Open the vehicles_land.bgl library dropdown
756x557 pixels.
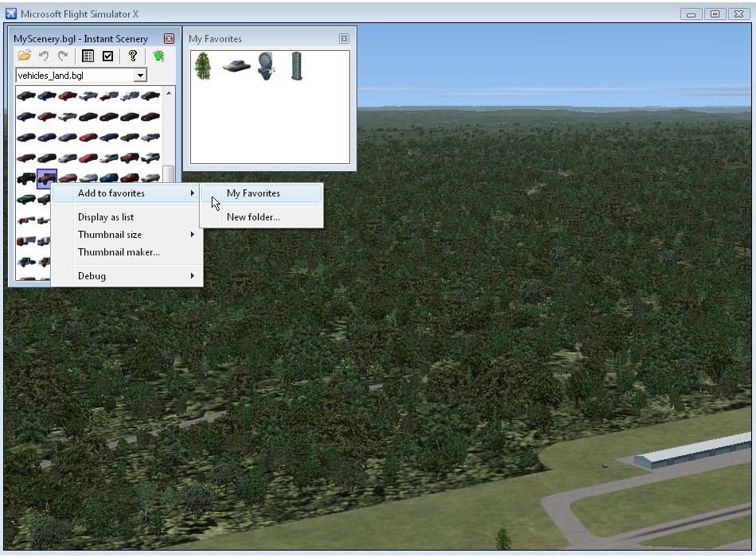[x=140, y=76]
